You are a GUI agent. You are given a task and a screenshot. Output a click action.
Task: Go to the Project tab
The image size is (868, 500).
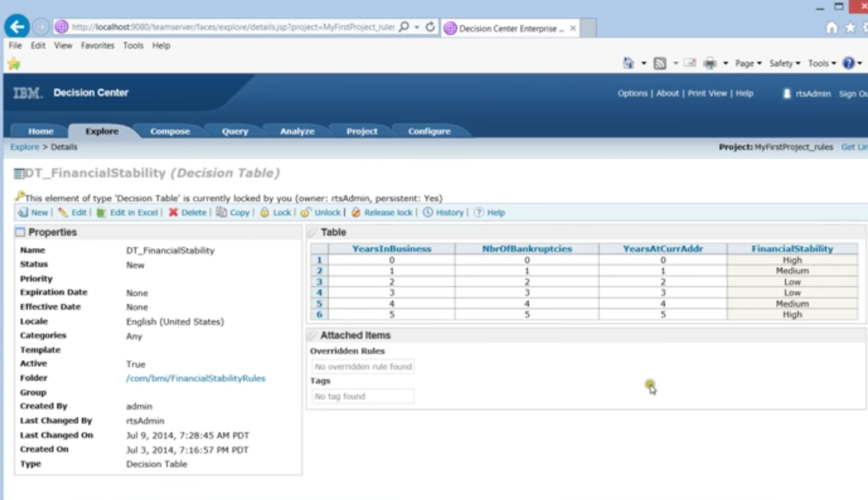pos(362,132)
